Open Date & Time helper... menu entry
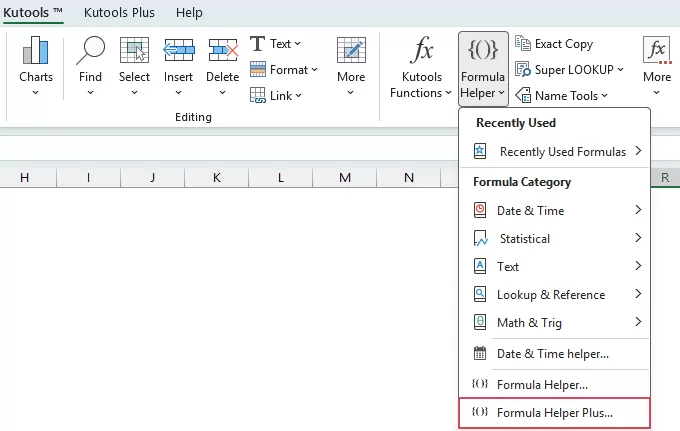 (555, 354)
